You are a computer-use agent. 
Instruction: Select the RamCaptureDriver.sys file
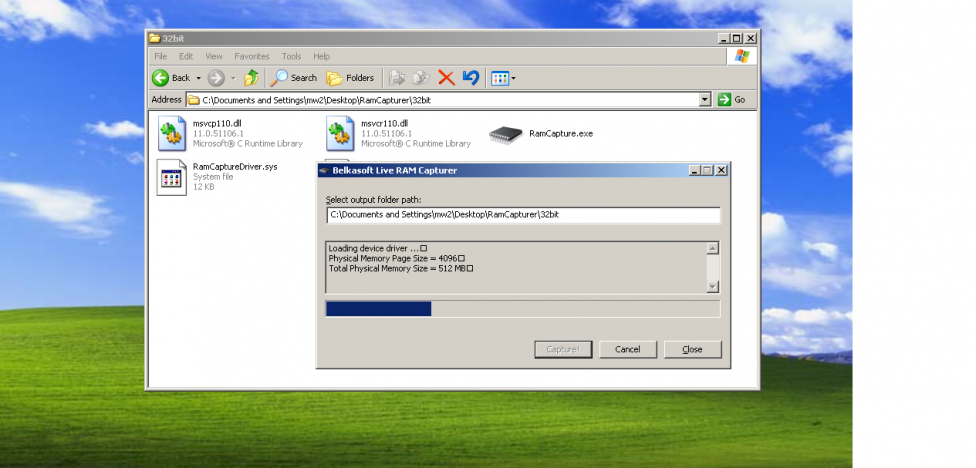(172, 177)
